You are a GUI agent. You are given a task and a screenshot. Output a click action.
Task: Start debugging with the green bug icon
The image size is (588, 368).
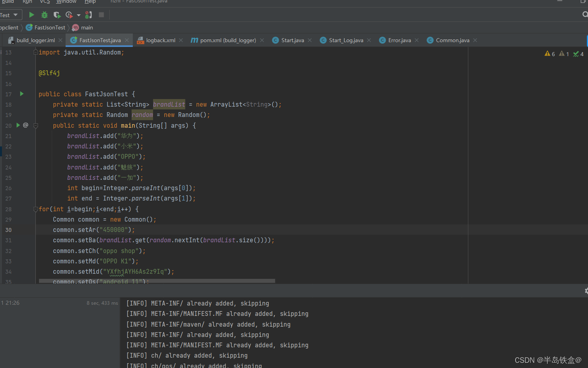tap(45, 15)
